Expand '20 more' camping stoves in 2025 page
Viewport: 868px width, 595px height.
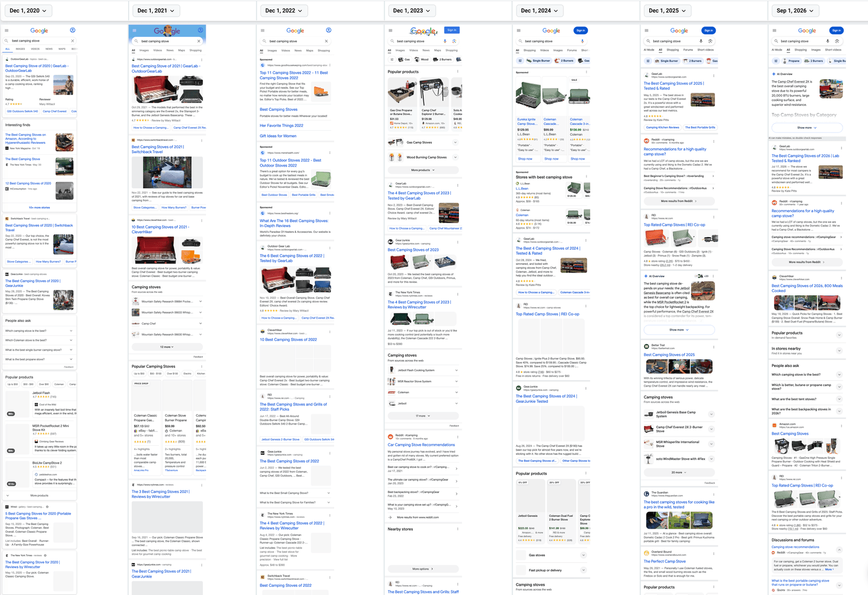click(x=679, y=472)
